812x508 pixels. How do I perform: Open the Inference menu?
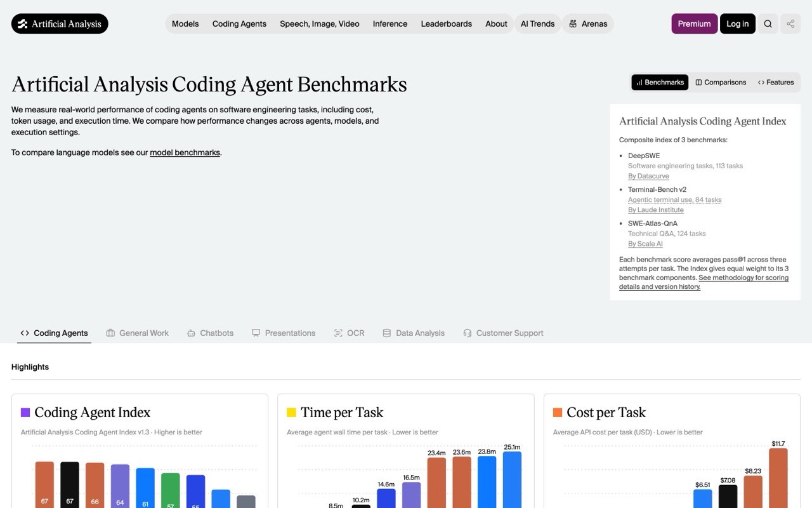pyautogui.click(x=390, y=23)
